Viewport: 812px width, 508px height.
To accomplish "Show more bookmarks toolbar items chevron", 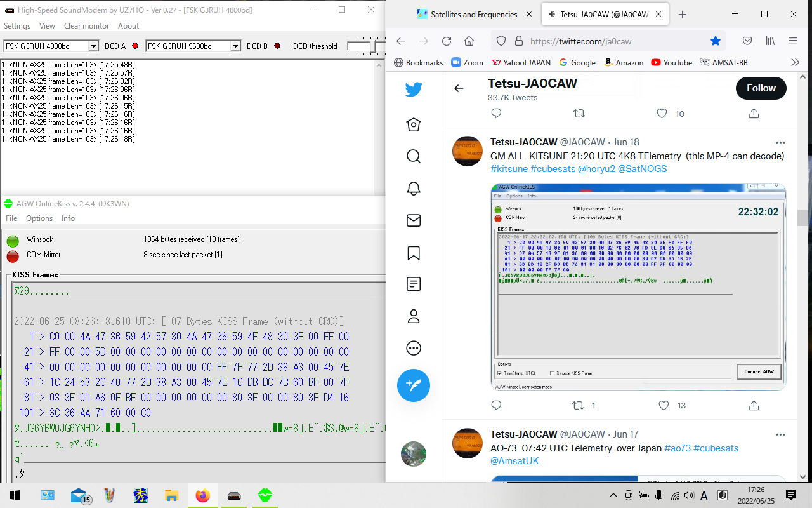I will tap(795, 62).
